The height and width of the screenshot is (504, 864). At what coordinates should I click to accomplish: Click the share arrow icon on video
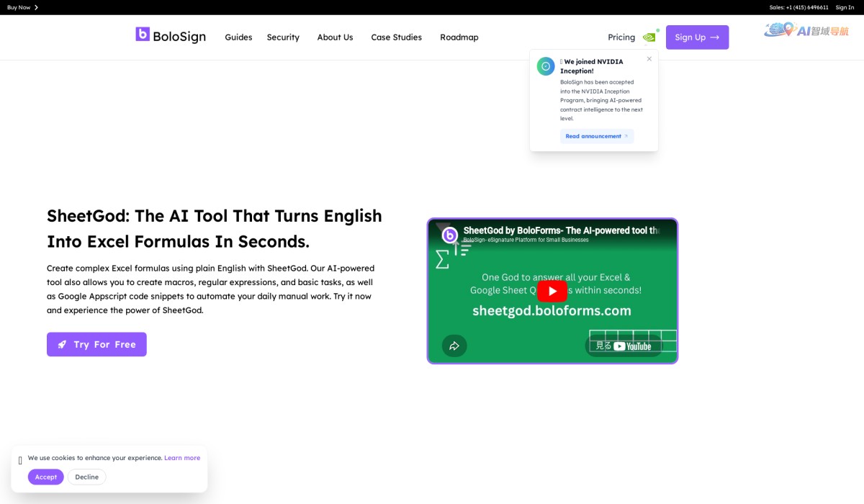coord(454,346)
